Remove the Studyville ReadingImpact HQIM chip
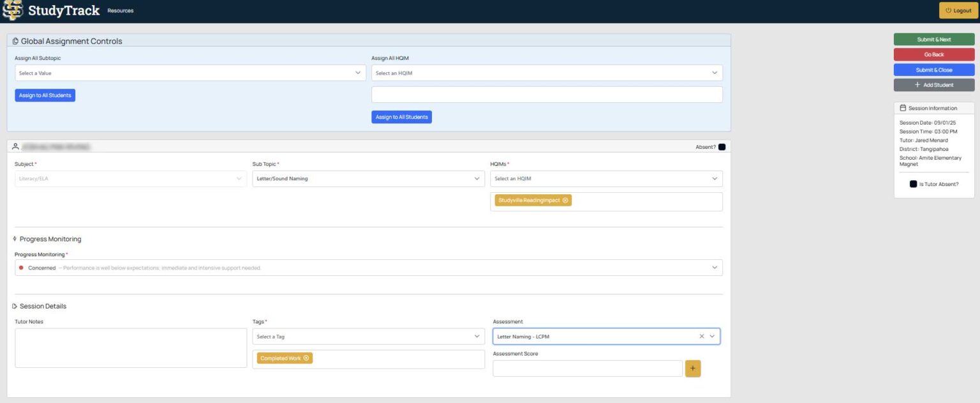Viewport: 980px width, 403px height. click(565, 201)
